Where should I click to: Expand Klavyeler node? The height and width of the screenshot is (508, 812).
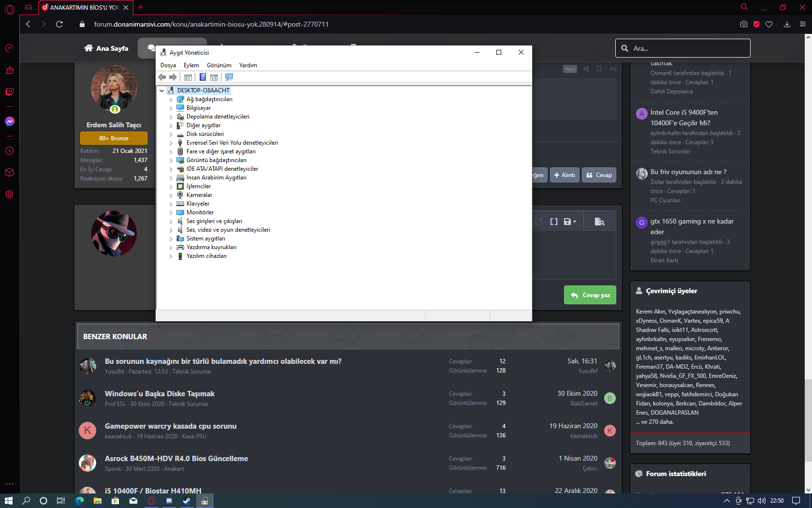(171, 204)
